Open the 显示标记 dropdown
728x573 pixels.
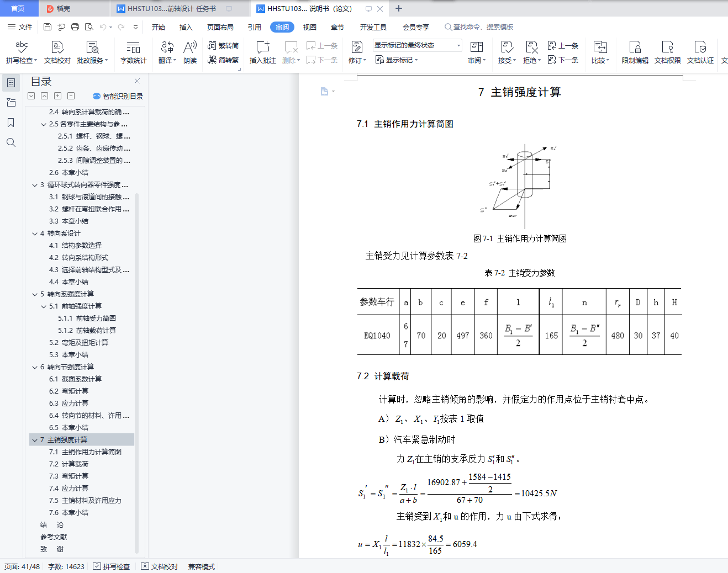pyautogui.click(x=397, y=60)
